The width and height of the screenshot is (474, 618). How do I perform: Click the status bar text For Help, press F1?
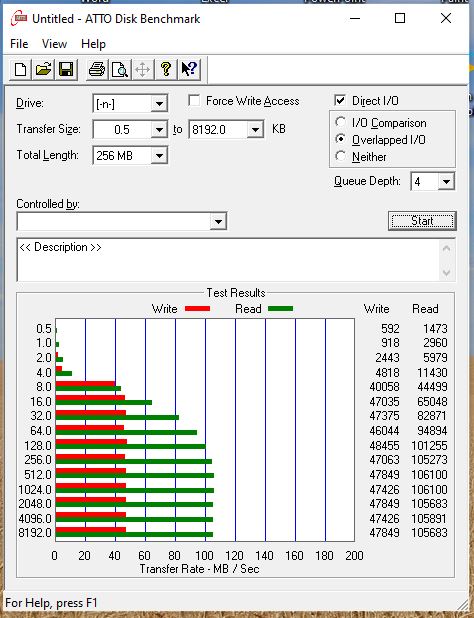[51, 603]
